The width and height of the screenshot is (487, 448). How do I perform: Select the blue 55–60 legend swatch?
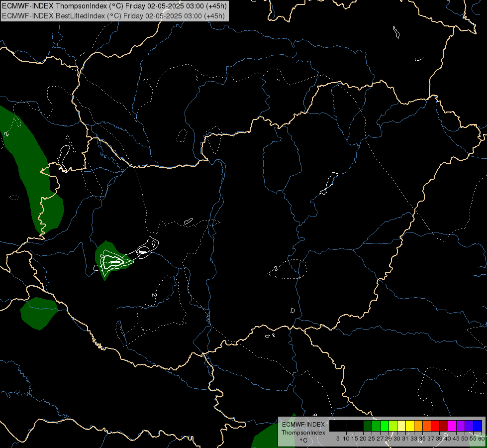click(x=478, y=426)
